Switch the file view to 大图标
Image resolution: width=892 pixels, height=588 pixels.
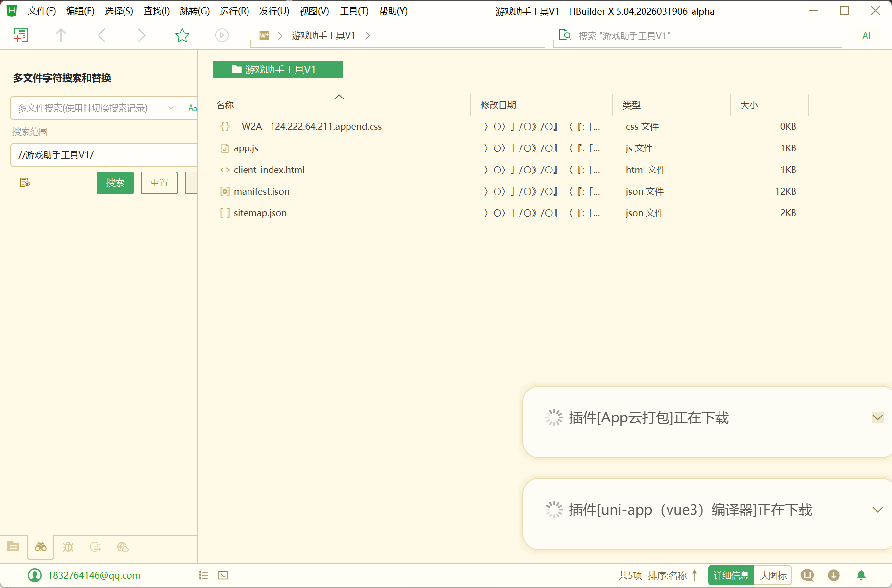773,575
